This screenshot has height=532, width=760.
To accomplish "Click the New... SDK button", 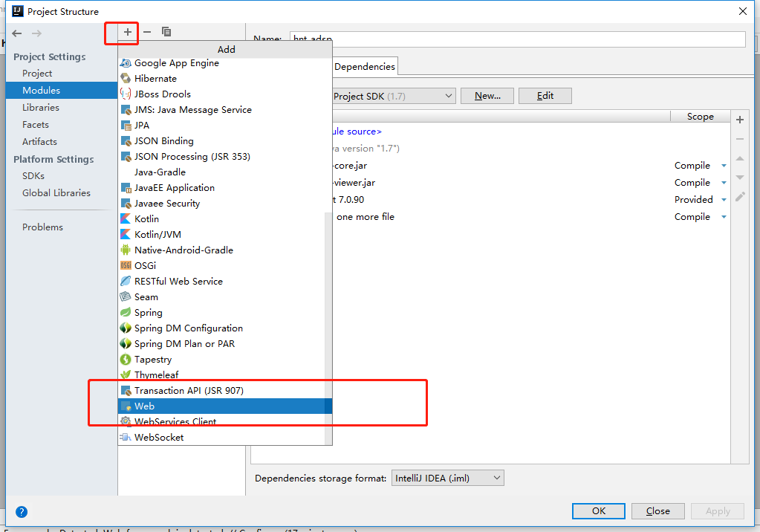I will coord(487,96).
